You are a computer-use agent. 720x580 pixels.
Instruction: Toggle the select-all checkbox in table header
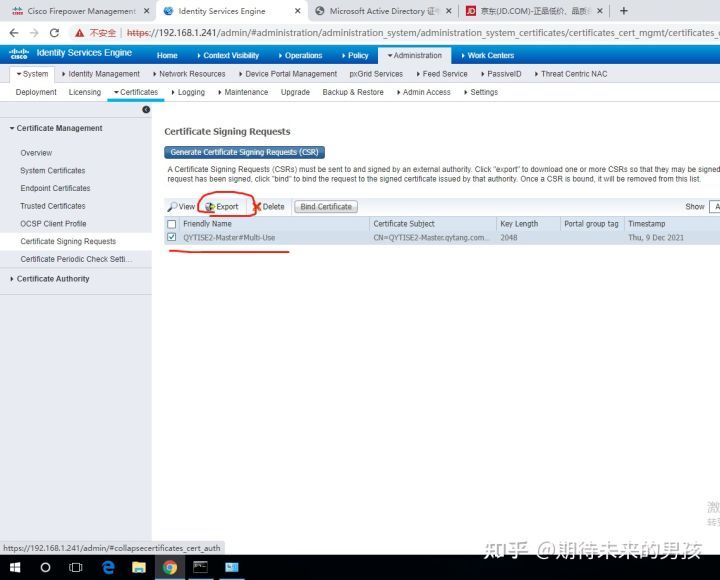(172, 224)
